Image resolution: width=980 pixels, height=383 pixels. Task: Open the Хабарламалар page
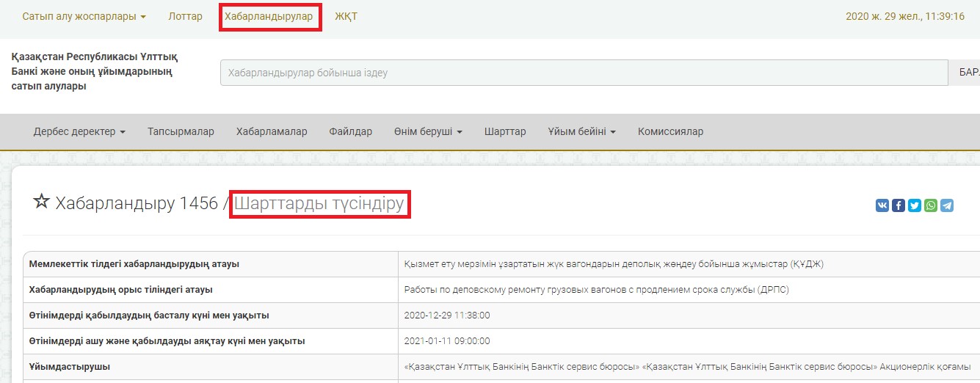pyautogui.click(x=272, y=132)
